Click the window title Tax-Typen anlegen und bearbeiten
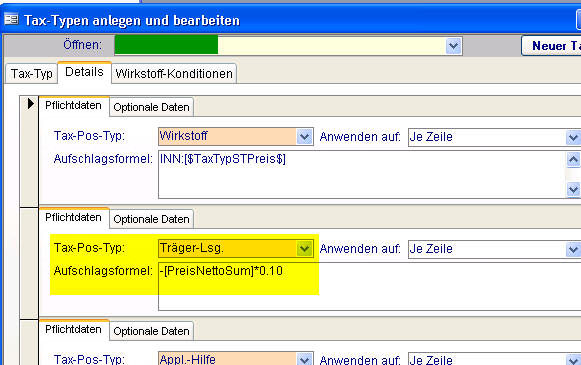 click(x=132, y=20)
